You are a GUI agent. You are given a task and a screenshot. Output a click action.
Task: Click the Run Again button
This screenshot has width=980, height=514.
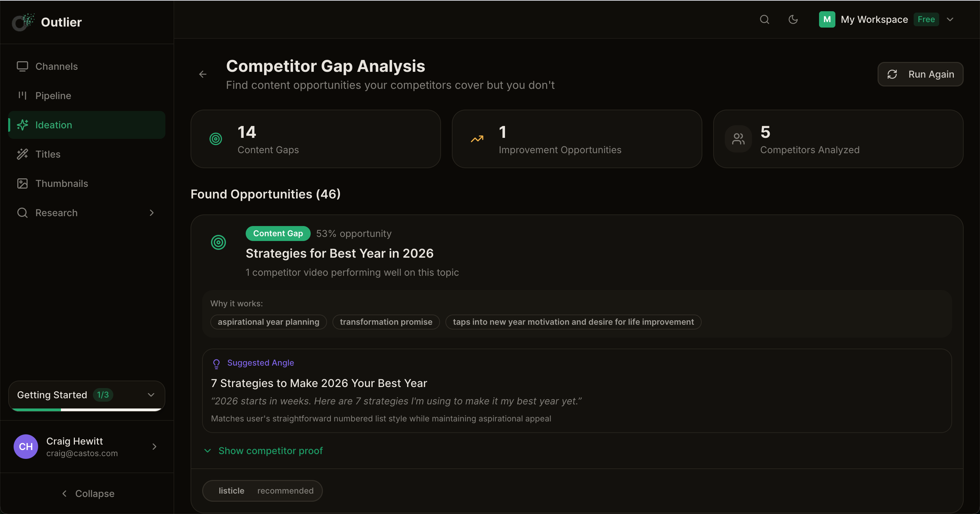[920, 74]
